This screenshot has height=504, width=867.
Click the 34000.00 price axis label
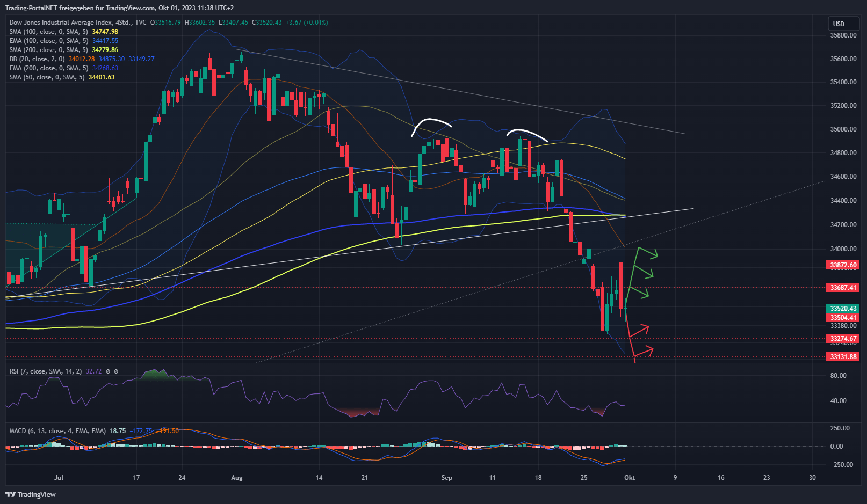coord(843,249)
